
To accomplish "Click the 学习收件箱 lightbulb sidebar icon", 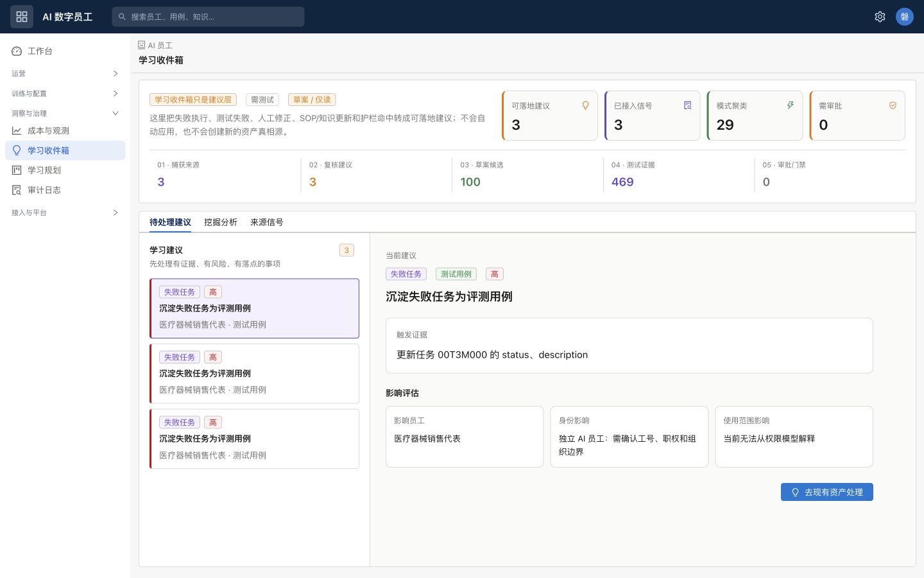I will click(17, 151).
